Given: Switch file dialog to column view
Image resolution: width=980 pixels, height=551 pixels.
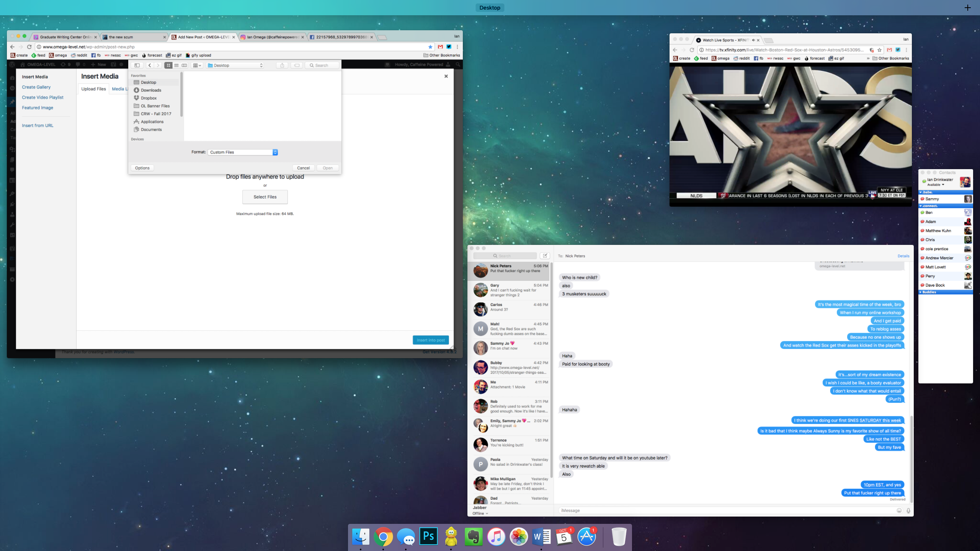Looking at the screenshot, I should (x=184, y=65).
